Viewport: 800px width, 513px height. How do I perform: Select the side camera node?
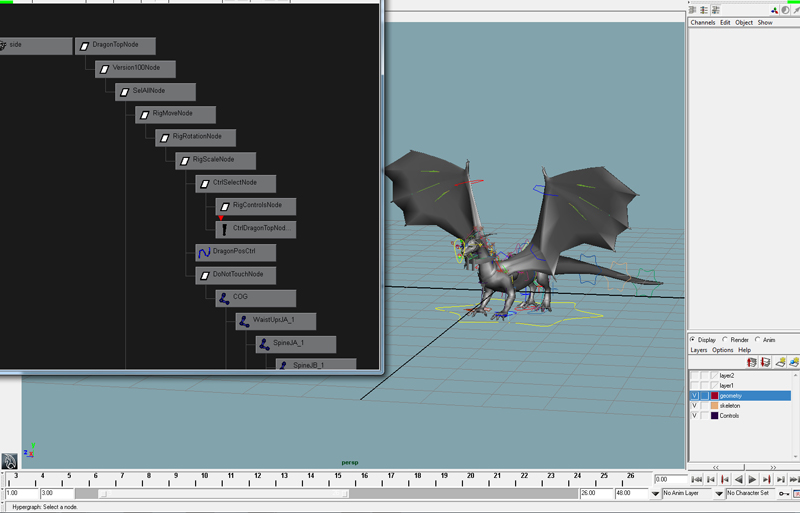(34, 46)
